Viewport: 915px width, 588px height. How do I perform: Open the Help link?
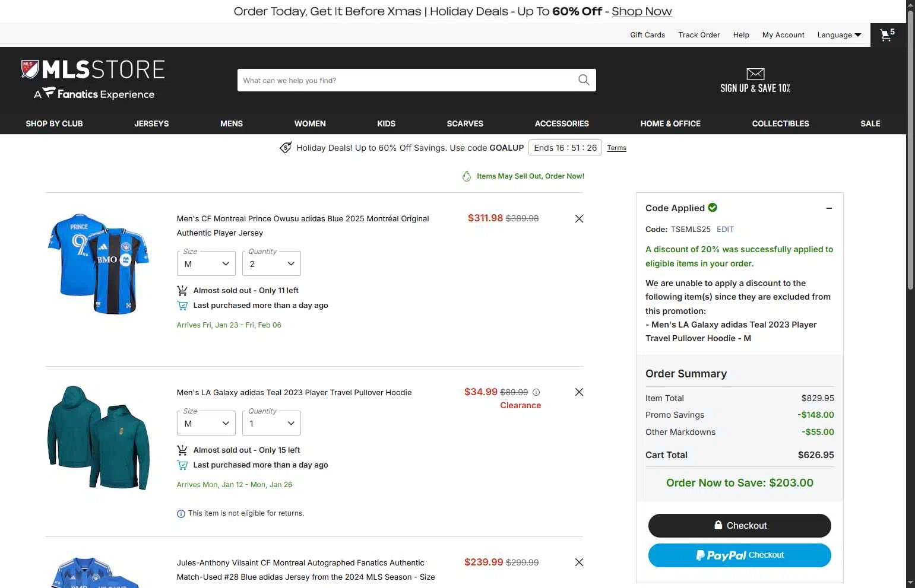click(741, 35)
